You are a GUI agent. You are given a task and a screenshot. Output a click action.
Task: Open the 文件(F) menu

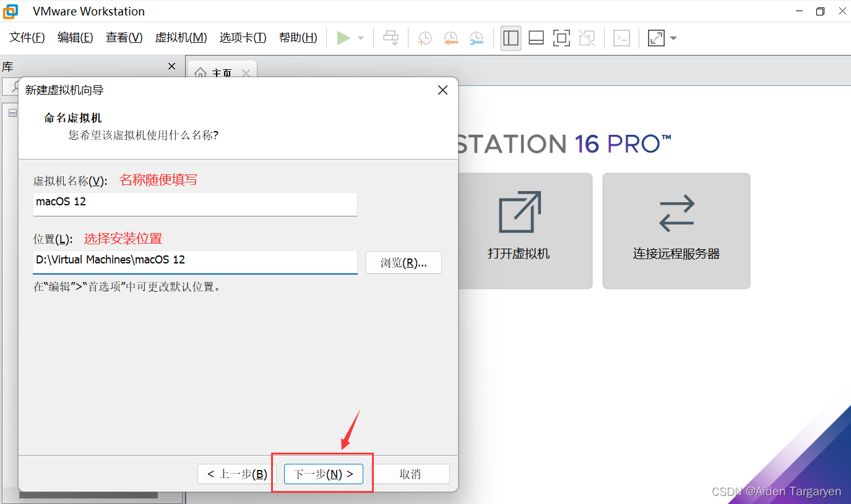[x=27, y=38]
